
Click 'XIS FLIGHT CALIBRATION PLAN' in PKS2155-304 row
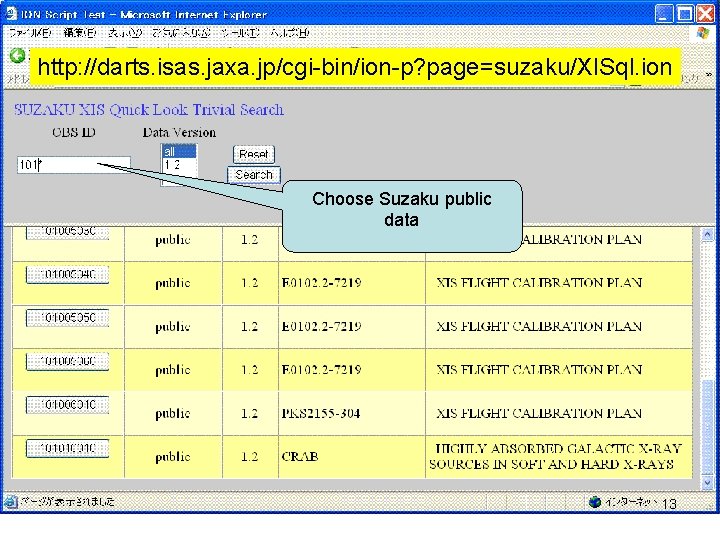coord(539,413)
